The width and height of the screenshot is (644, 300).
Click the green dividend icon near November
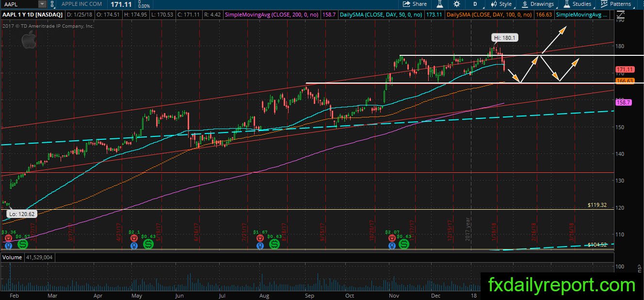pos(405,245)
